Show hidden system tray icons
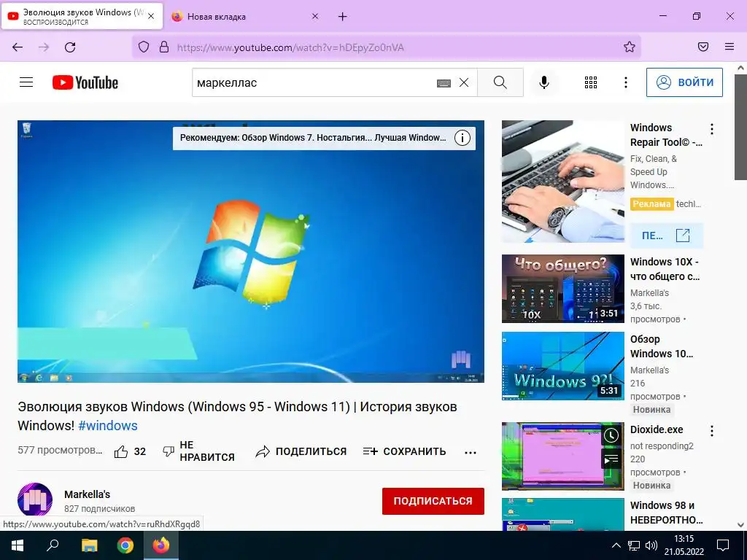 pyautogui.click(x=616, y=545)
